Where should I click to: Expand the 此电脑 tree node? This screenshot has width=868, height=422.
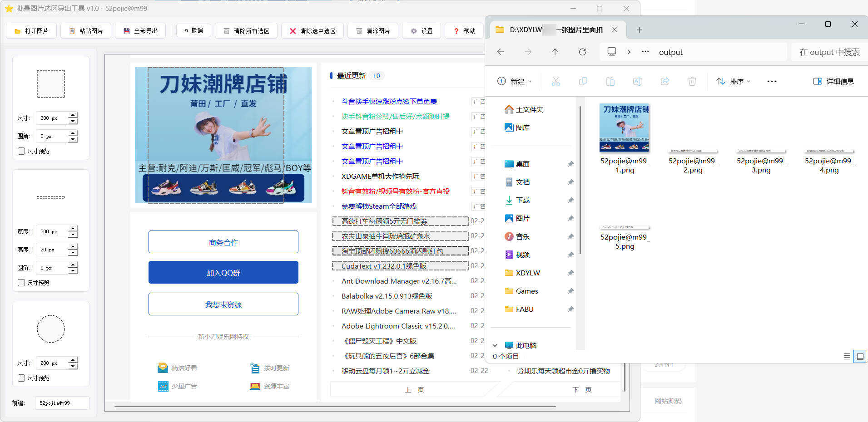click(495, 345)
